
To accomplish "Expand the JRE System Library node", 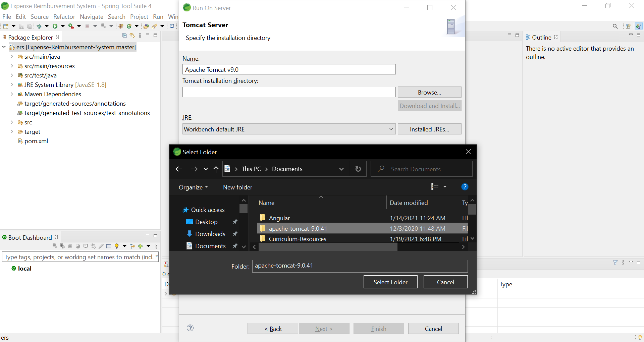I will pyautogui.click(x=12, y=84).
